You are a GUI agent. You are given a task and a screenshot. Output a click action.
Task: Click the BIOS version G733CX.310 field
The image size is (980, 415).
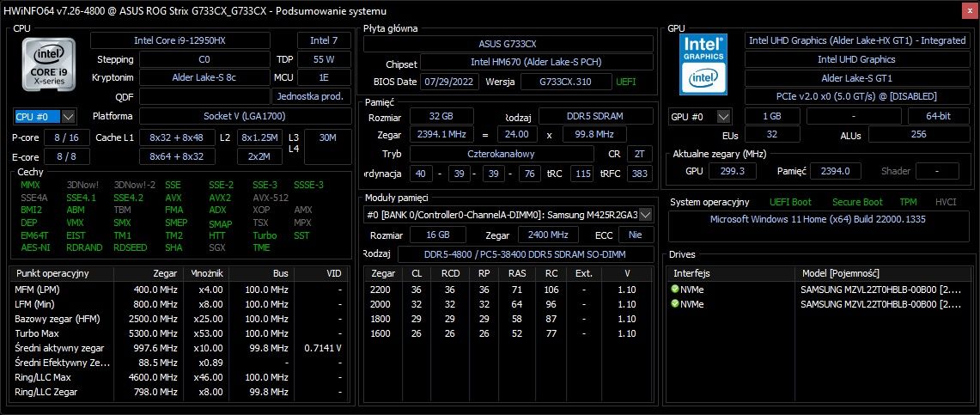click(566, 82)
